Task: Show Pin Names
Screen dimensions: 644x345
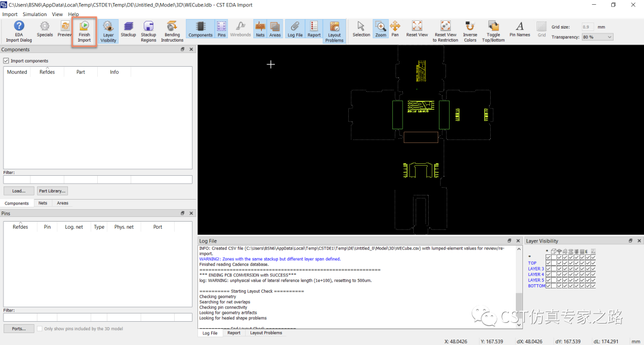Action: [519, 30]
